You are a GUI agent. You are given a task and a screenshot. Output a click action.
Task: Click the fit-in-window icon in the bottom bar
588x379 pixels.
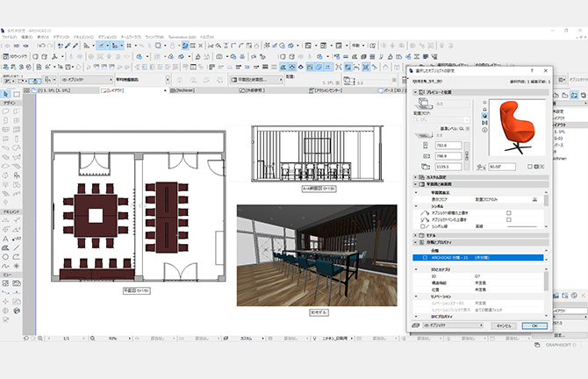[x=40, y=338]
